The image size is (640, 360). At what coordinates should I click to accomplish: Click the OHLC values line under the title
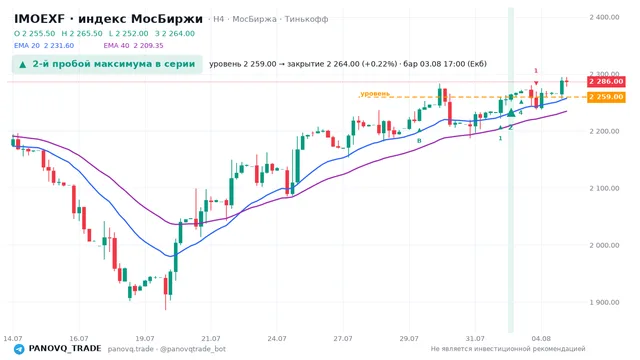(x=104, y=33)
